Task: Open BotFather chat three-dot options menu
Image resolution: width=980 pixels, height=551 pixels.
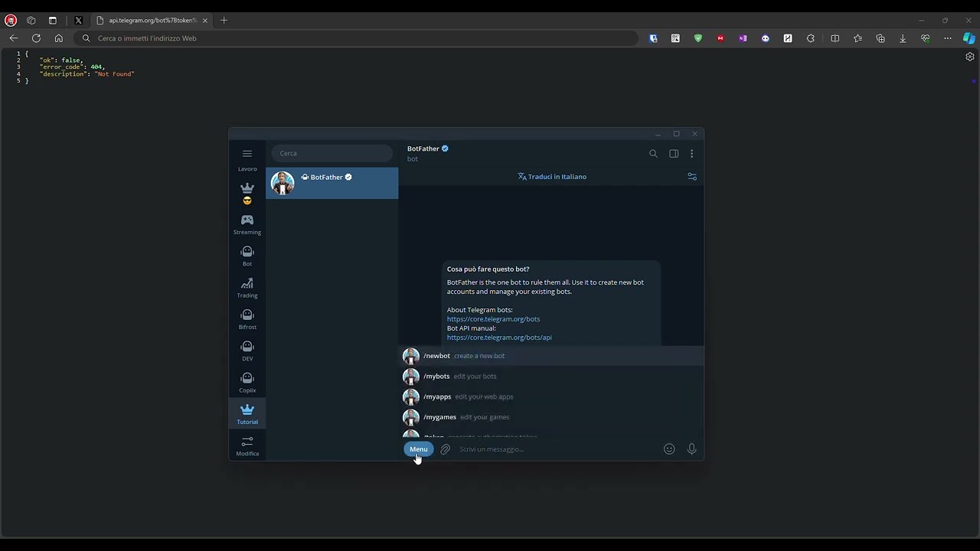Action: (x=691, y=154)
